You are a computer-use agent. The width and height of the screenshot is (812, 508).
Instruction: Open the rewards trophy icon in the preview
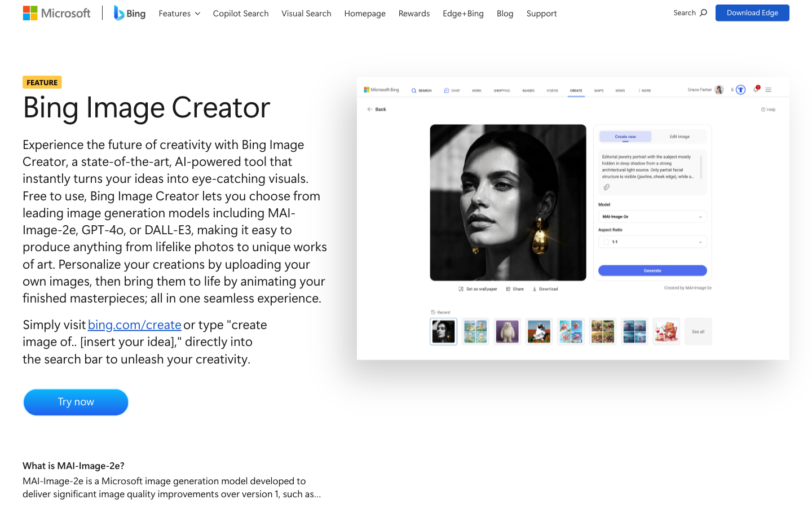(x=740, y=90)
